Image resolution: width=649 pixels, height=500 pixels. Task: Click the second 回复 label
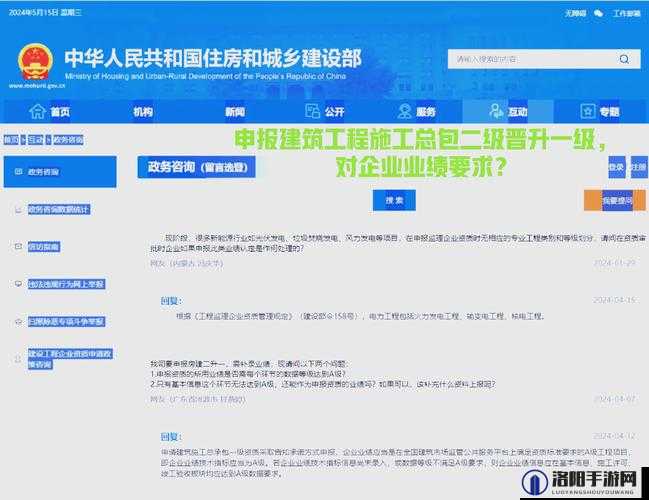click(171, 437)
